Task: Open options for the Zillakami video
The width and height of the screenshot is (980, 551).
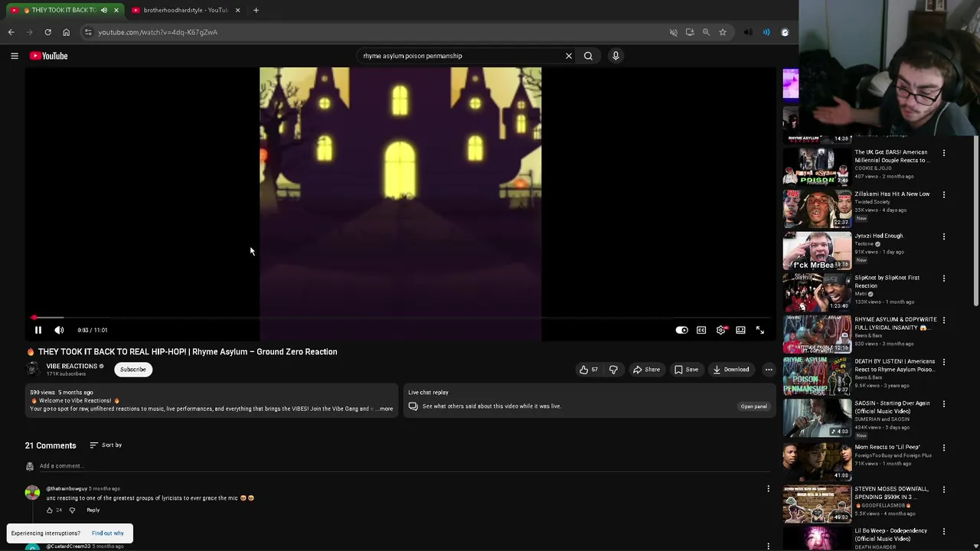Action: coord(943,194)
